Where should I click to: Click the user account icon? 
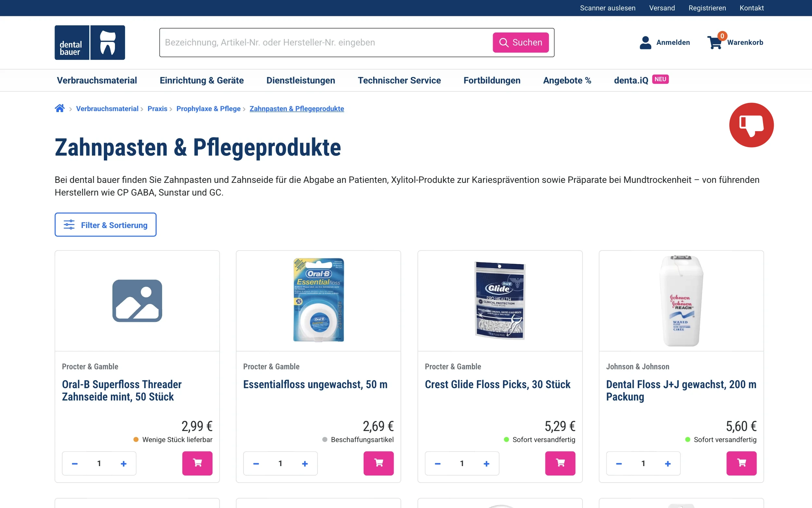(x=645, y=42)
